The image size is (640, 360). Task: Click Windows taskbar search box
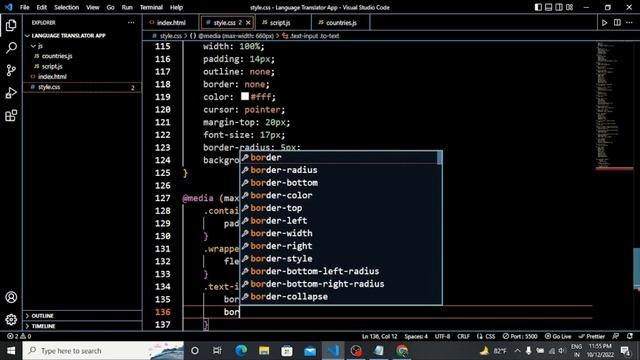(103, 351)
